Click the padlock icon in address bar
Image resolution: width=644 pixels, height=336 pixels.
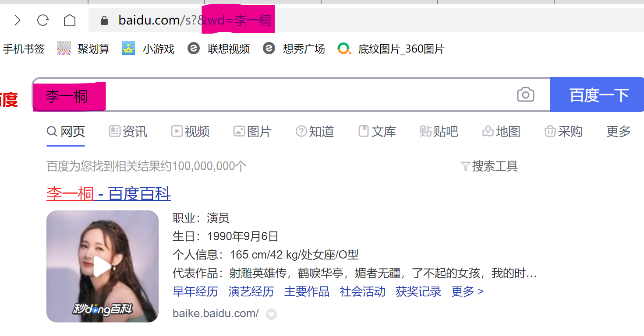click(103, 20)
